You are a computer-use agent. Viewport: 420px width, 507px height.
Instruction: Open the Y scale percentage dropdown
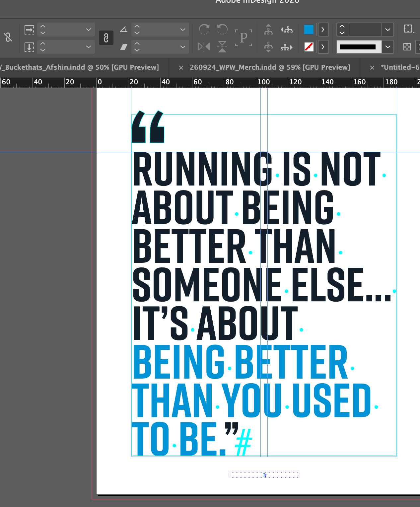pyautogui.click(x=89, y=47)
